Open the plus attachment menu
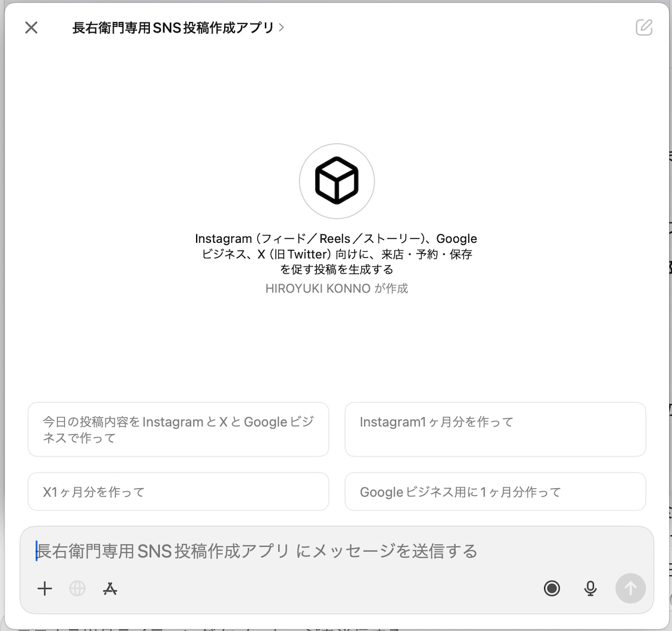This screenshot has width=672, height=631. [45, 589]
